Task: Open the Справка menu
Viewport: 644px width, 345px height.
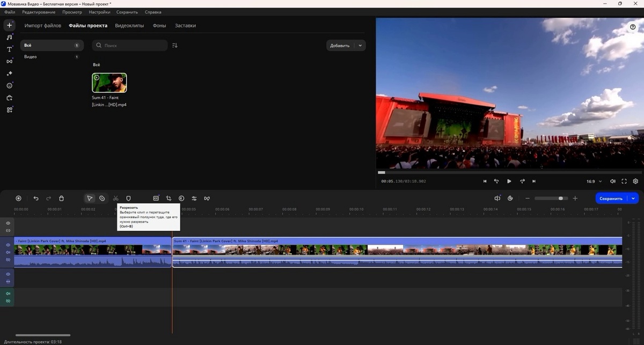Action: click(153, 12)
